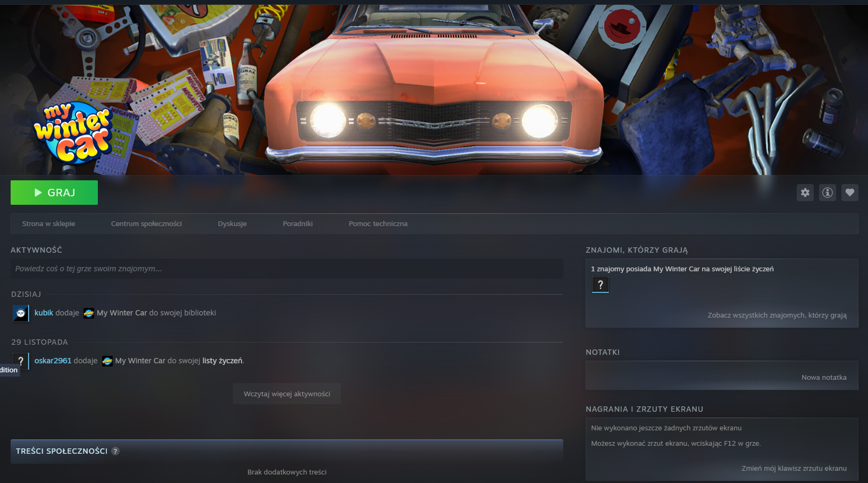The width and height of the screenshot is (868, 483).
Task: Open friend avatar in wishlist panel
Action: click(x=600, y=285)
